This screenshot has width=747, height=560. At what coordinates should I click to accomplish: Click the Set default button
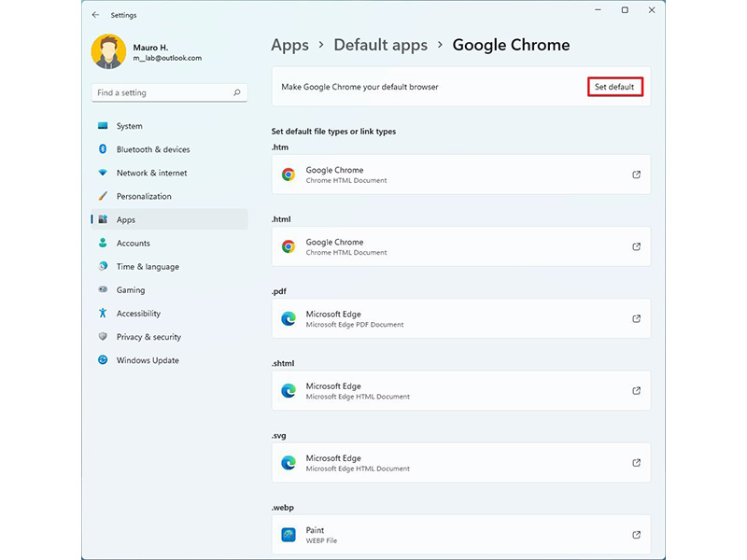(615, 87)
